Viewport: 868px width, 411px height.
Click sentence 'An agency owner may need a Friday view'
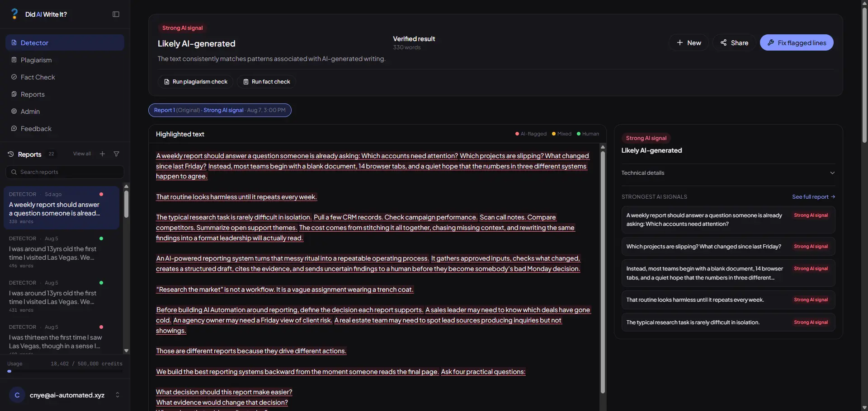(253, 320)
